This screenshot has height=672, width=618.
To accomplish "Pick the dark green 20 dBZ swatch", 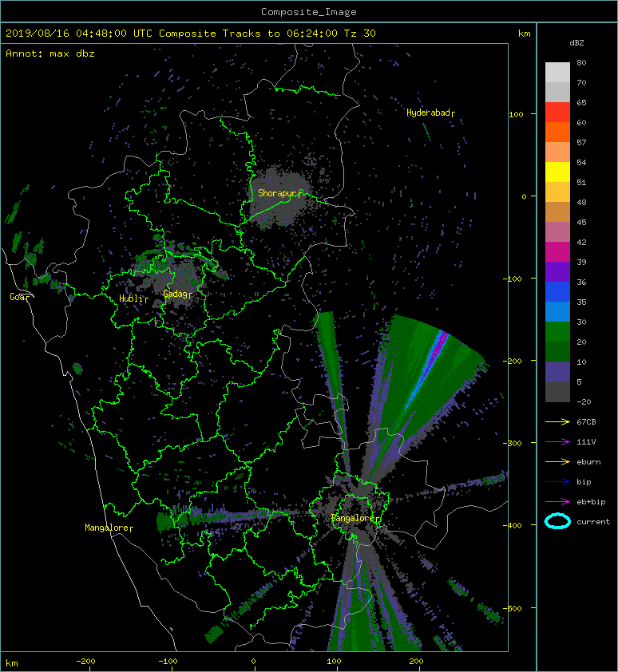I will [557, 351].
